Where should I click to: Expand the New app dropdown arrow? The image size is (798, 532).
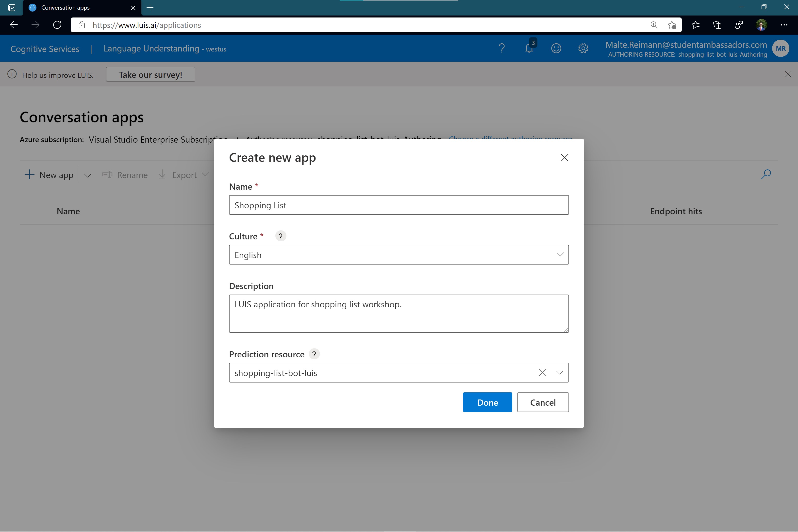click(x=87, y=175)
